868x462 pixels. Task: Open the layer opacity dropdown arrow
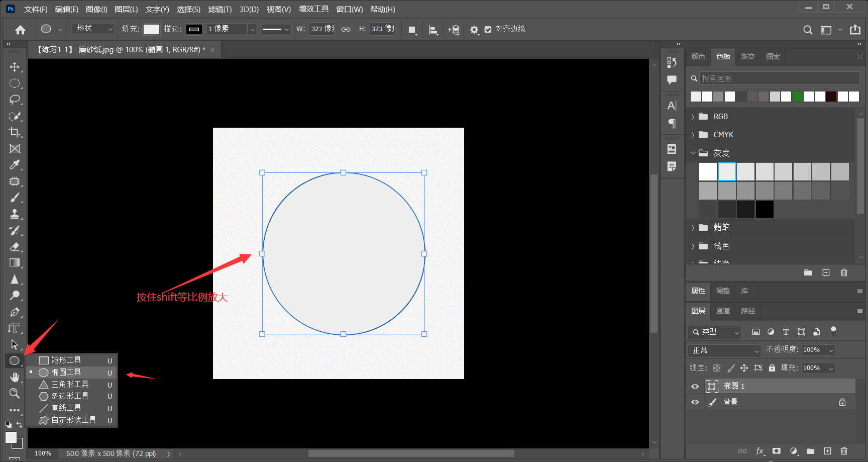tap(831, 350)
